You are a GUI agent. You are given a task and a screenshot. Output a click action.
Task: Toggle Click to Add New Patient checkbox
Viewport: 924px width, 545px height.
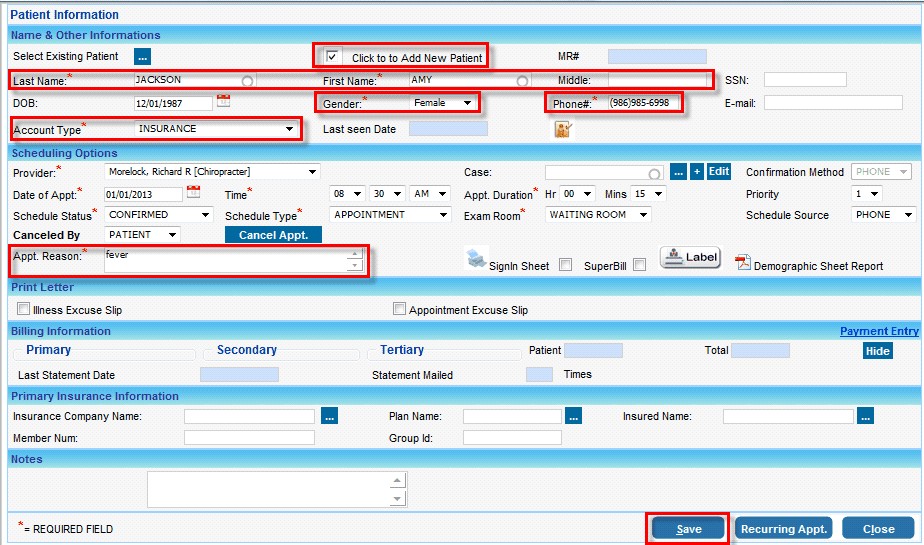point(333,57)
